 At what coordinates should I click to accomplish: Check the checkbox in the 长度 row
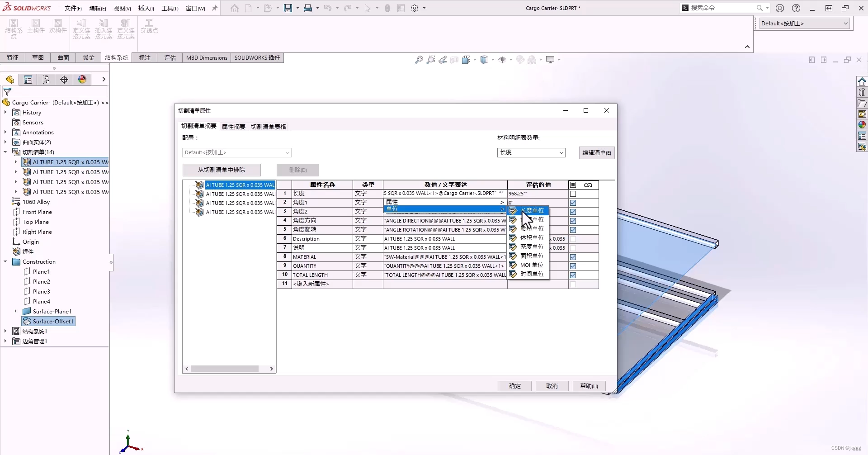point(573,194)
